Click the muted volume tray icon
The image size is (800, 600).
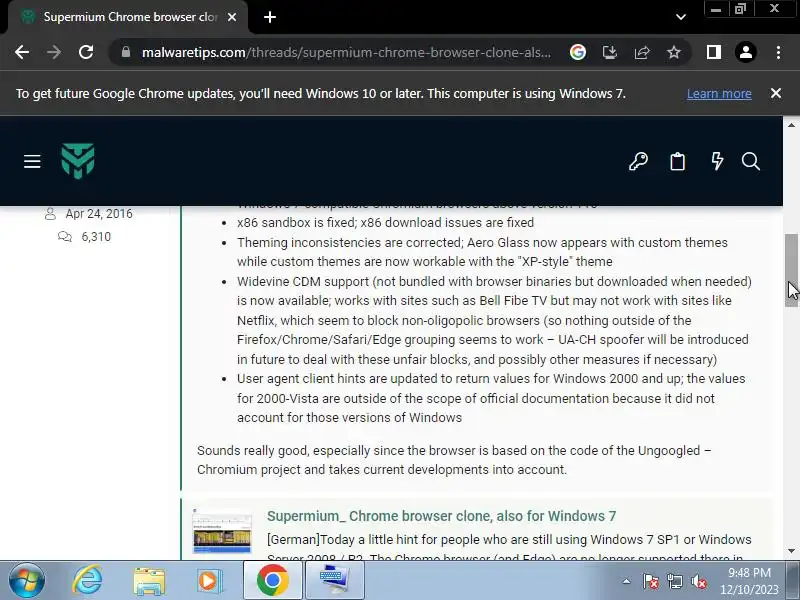(x=698, y=581)
